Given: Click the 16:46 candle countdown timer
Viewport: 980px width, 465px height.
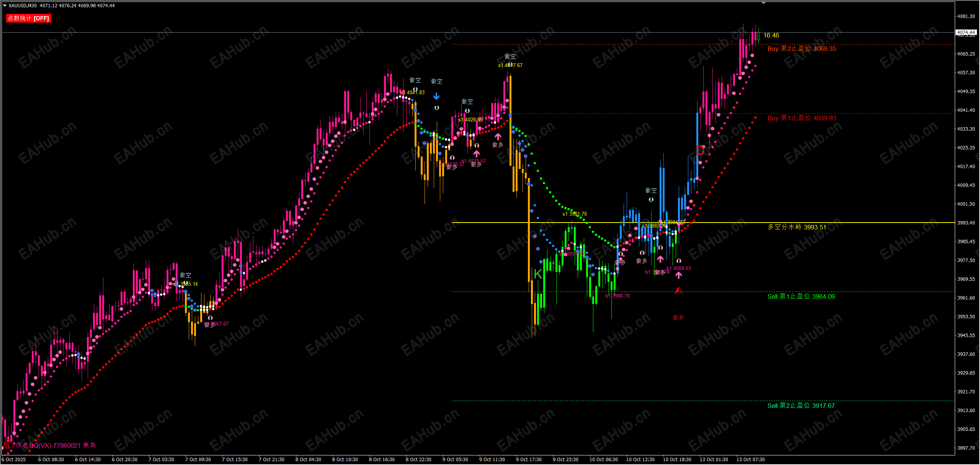Looking at the screenshot, I should click(x=771, y=36).
